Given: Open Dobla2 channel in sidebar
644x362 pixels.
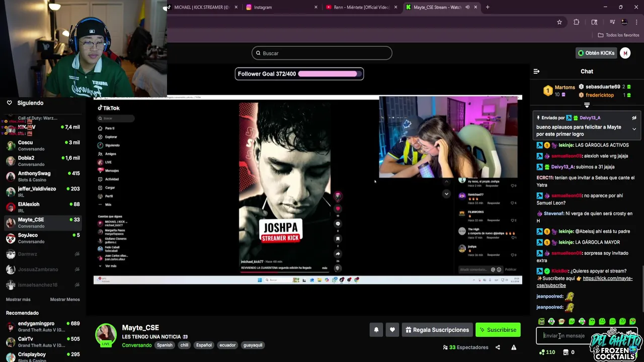Looking at the screenshot, I should [x=43, y=161].
